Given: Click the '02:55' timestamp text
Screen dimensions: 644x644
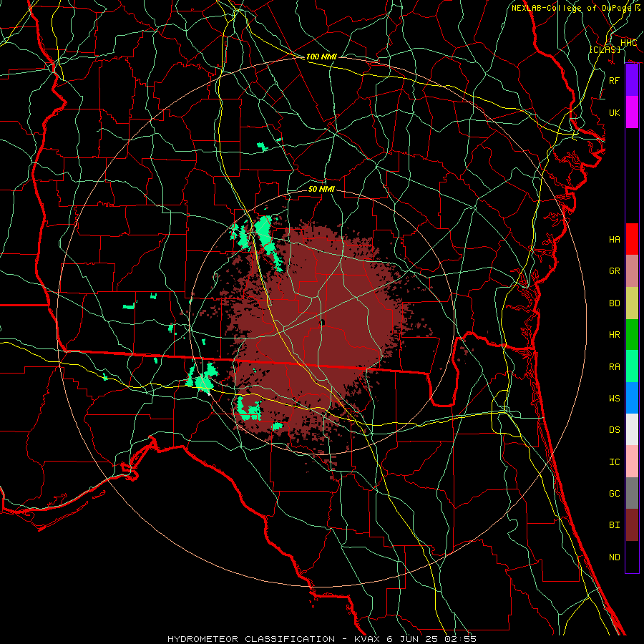Looking at the screenshot, I should (462, 639).
